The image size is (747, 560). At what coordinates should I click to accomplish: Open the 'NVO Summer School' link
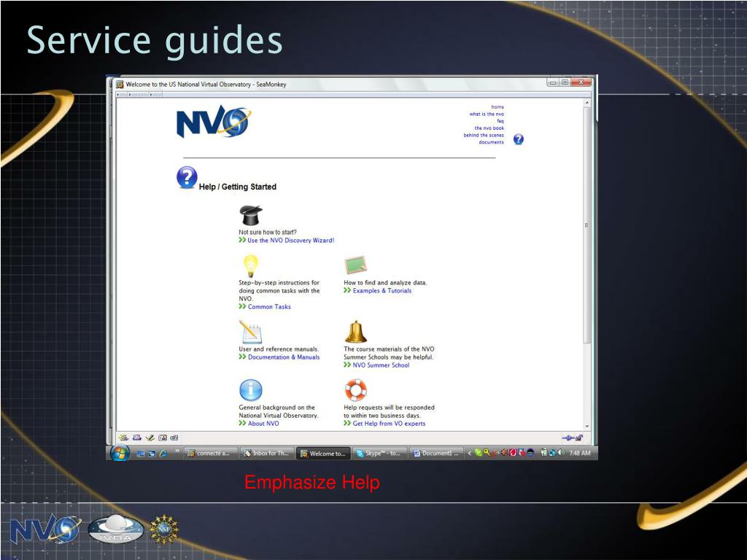(x=381, y=365)
